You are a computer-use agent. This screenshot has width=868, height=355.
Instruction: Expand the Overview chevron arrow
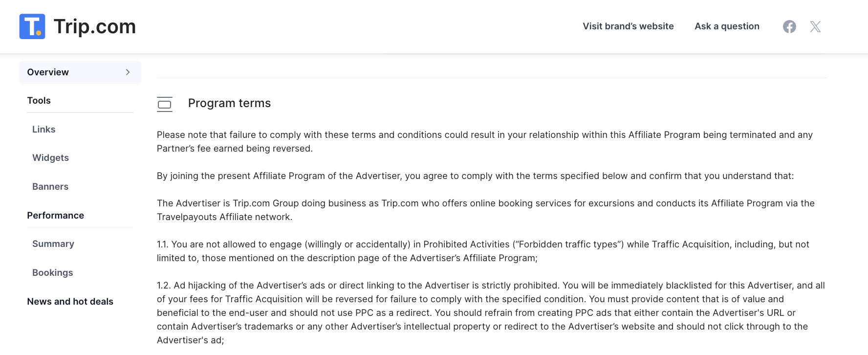[x=128, y=72]
